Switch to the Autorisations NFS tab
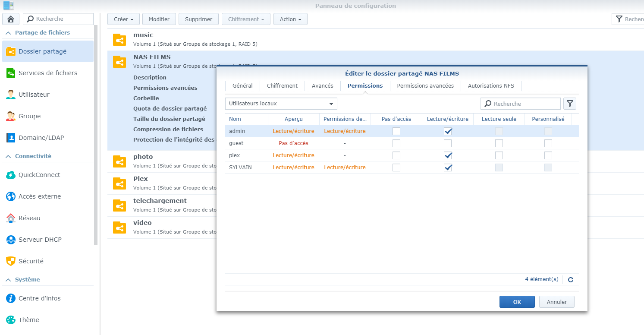This screenshot has height=335, width=644. click(491, 86)
